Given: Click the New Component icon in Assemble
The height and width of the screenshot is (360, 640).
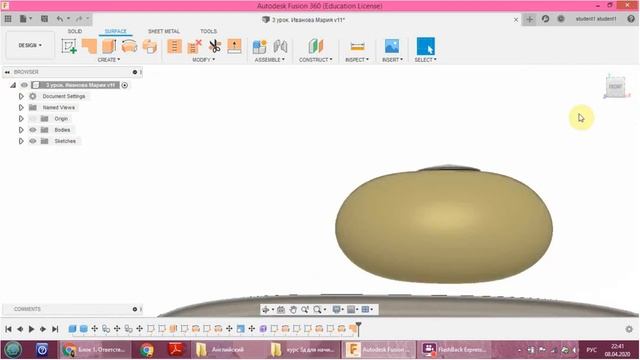Looking at the screenshot, I should pyautogui.click(x=260, y=46).
